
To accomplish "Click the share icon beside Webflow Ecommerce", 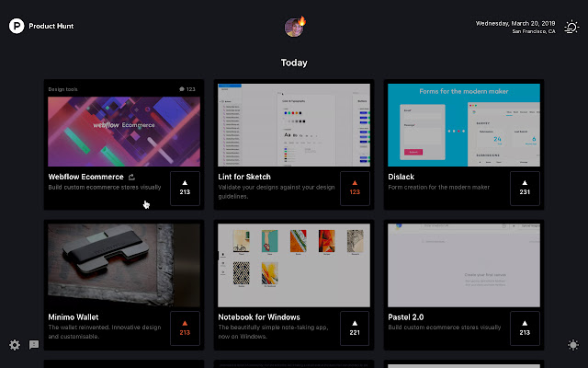I will click(x=131, y=177).
